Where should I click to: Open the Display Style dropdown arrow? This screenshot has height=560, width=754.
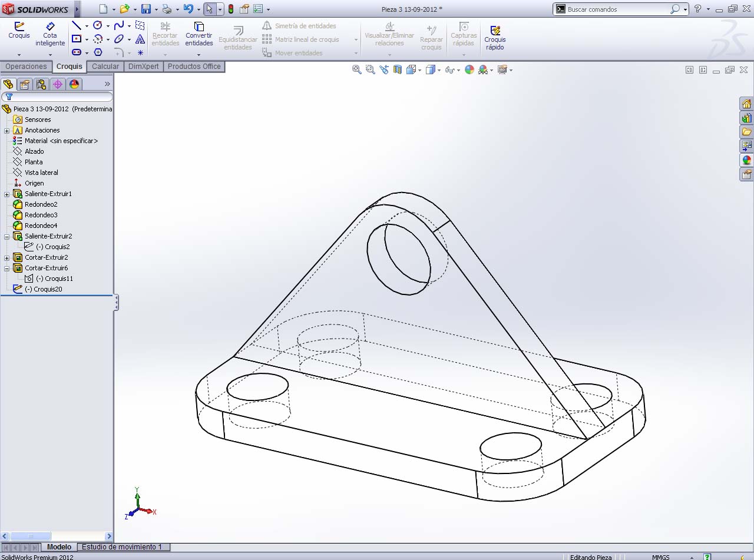(439, 70)
